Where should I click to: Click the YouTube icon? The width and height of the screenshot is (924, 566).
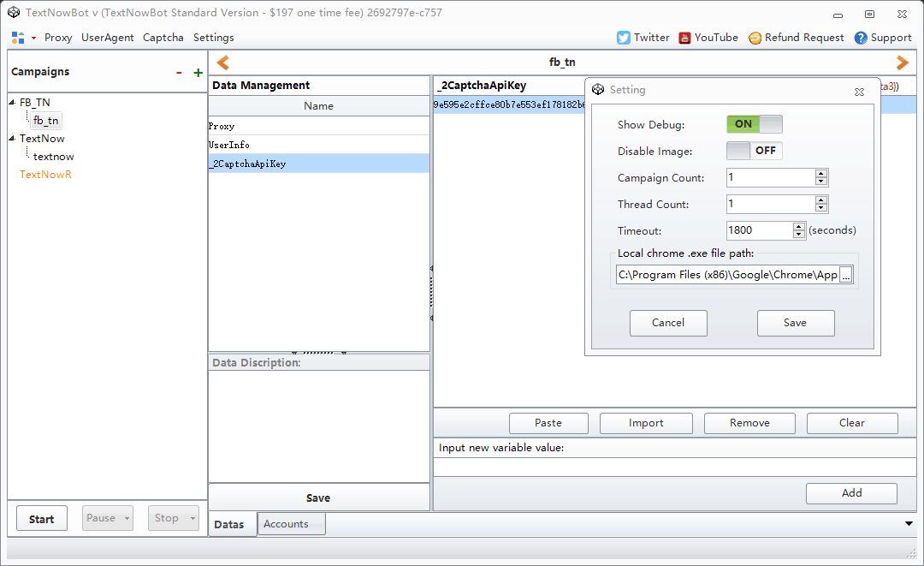684,38
